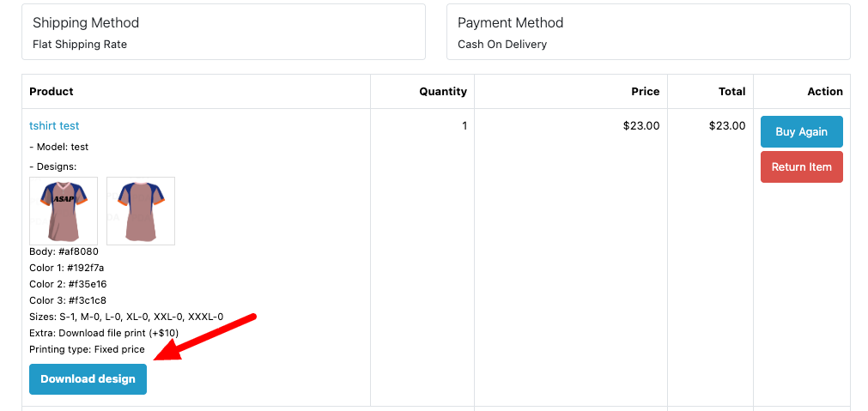This screenshot has width=868, height=411.
Task: Click the Sizes line of the order
Action: click(x=126, y=317)
